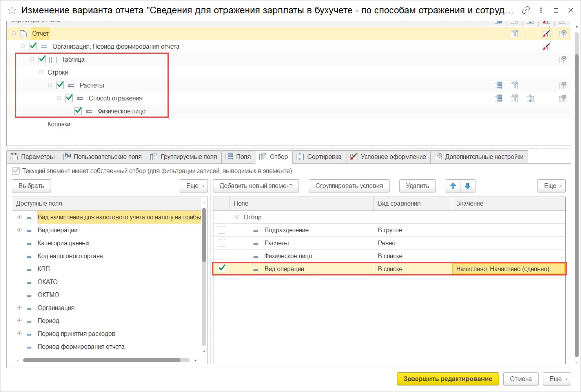This screenshot has width=581, height=392.
Task: Toggle checkbox for Организация, Период формирования отчета
Action: (33, 46)
